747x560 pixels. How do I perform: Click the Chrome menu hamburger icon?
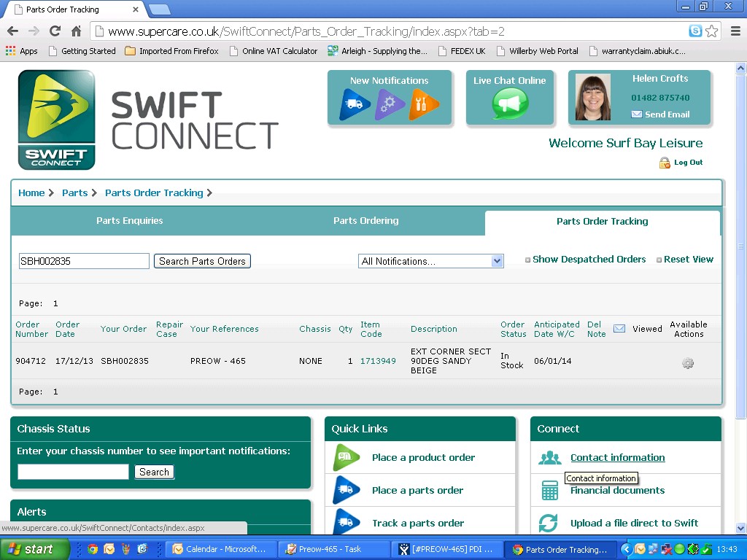click(x=735, y=31)
